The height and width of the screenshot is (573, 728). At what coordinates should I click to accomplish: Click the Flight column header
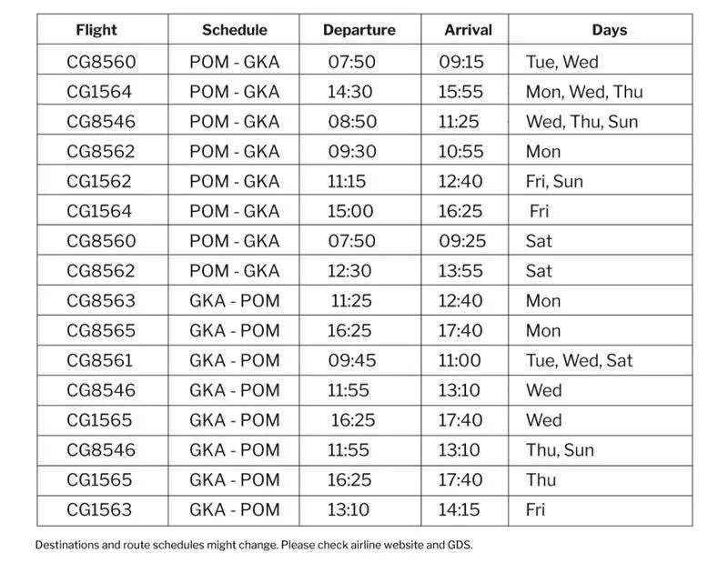(x=96, y=30)
